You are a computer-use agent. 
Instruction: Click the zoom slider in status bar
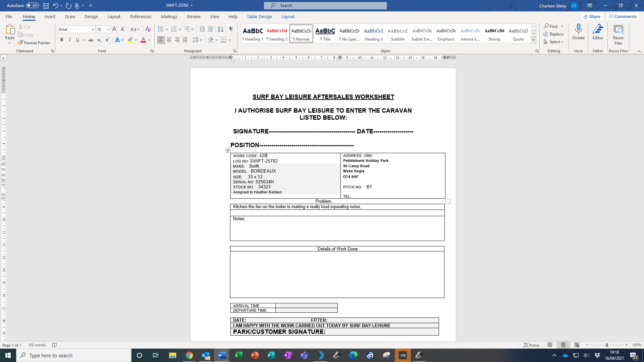point(606,345)
